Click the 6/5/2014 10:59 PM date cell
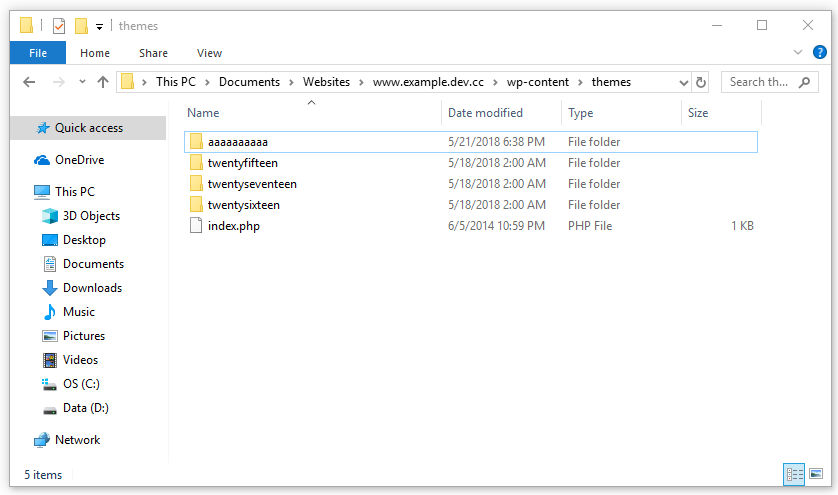Image resolution: width=838 pixels, height=495 pixels. [x=496, y=226]
